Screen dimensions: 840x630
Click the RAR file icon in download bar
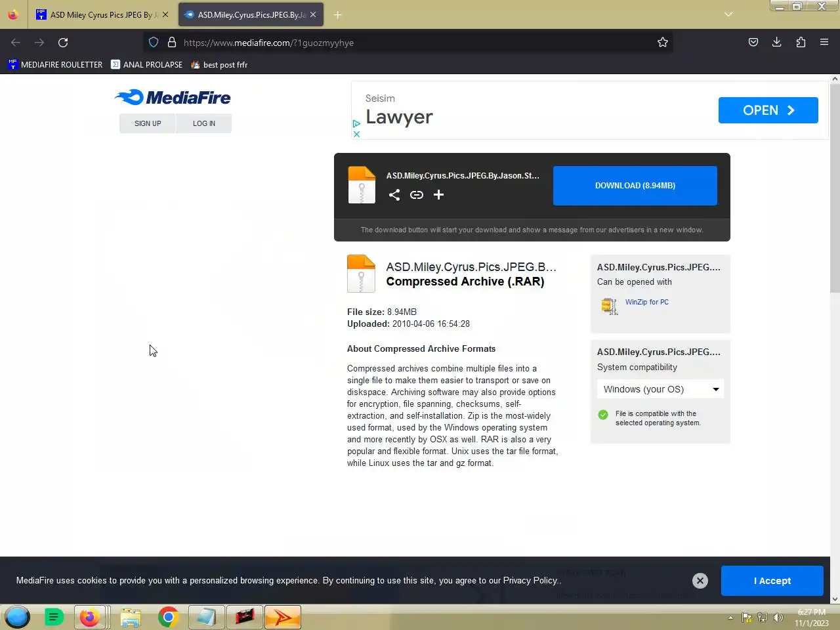(362, 185)
